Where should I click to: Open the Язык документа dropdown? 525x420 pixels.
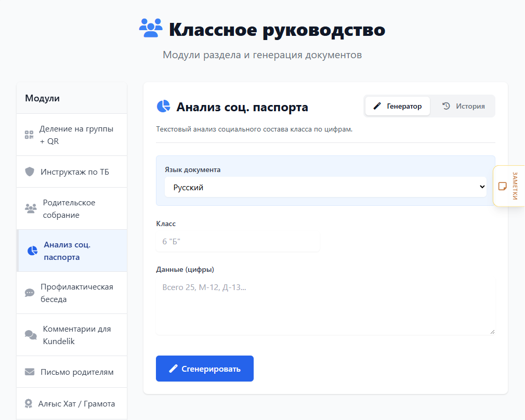point(325,187)
